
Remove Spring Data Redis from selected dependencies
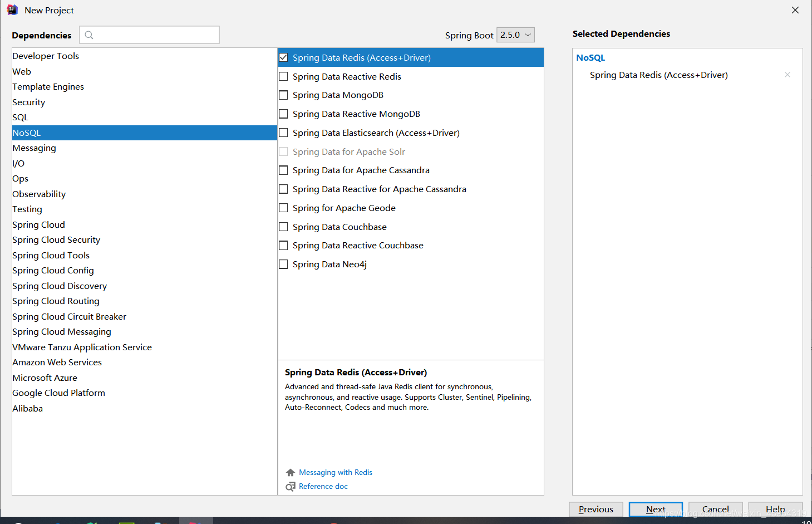[x=788, y=75]
